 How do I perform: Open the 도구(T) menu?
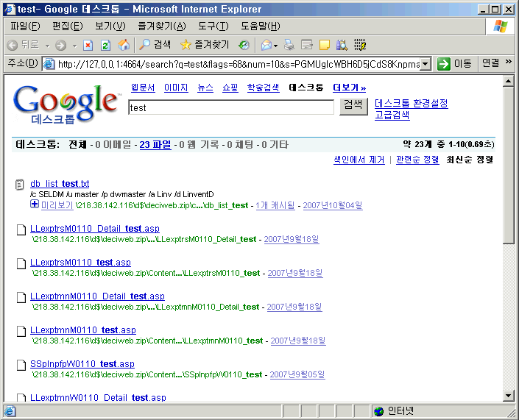213,26
